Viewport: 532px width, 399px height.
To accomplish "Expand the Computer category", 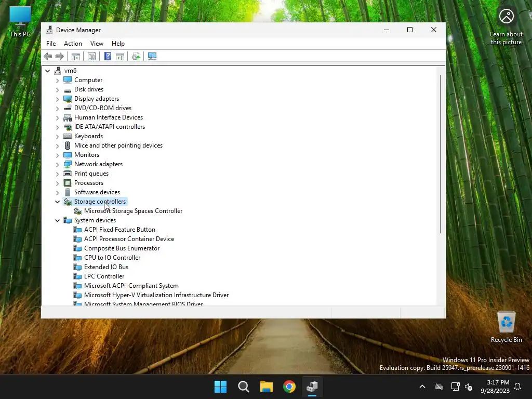I will pos(57,81).
